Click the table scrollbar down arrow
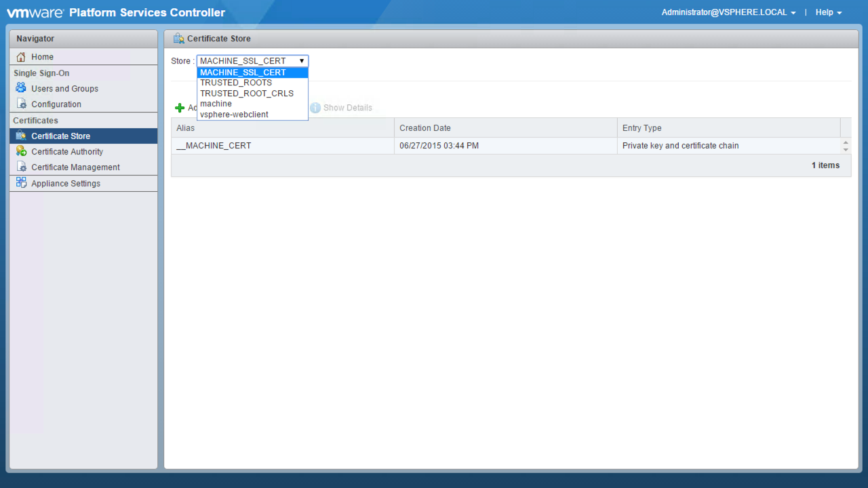 (x=846, y=149)
